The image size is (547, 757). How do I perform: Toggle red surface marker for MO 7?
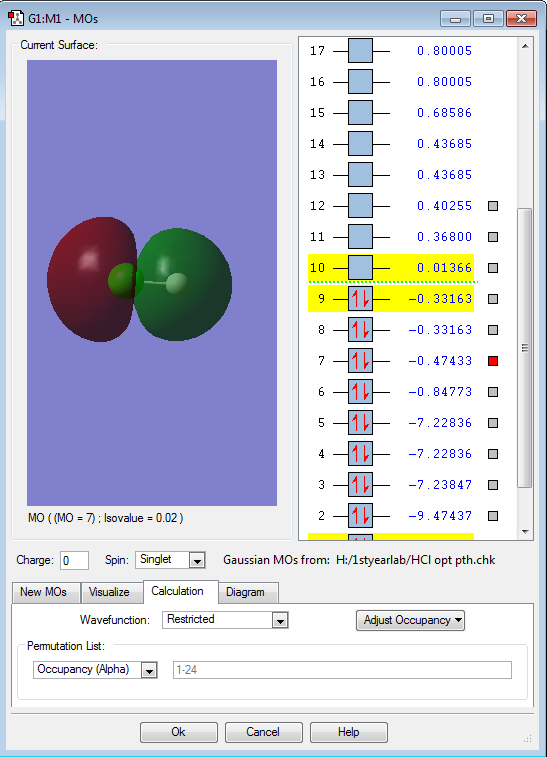click(x=493, y=361)
